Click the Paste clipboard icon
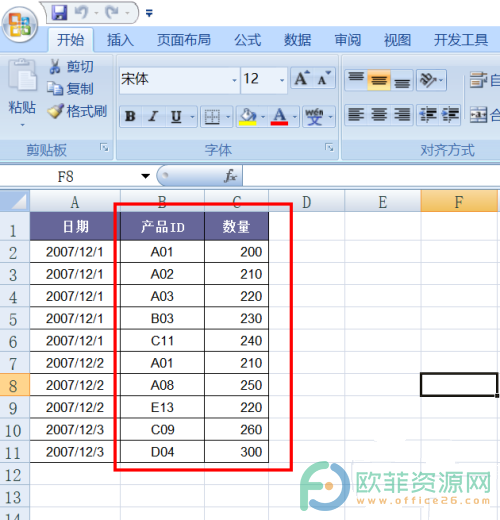The image size is (500, 520). (x=22, y=75)
